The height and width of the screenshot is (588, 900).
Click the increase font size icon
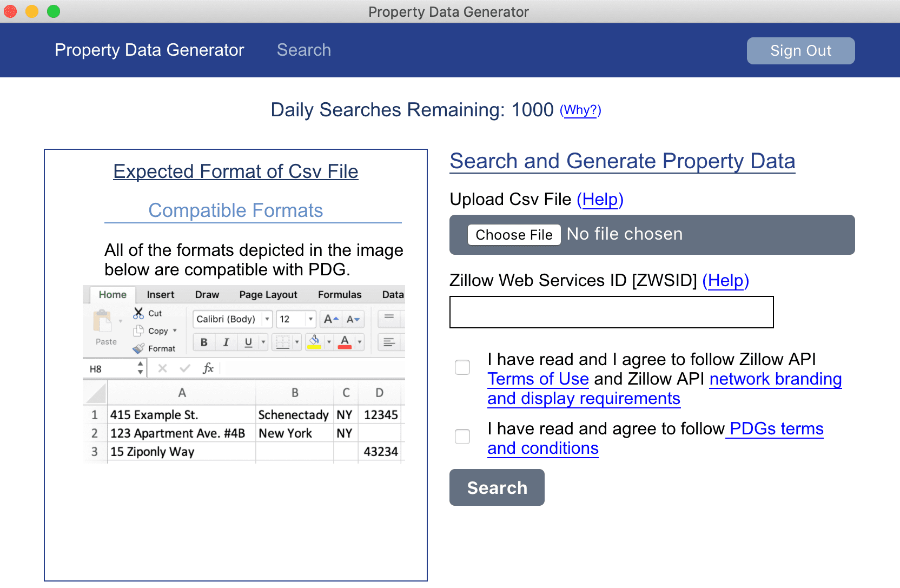(x=330, y=319)
